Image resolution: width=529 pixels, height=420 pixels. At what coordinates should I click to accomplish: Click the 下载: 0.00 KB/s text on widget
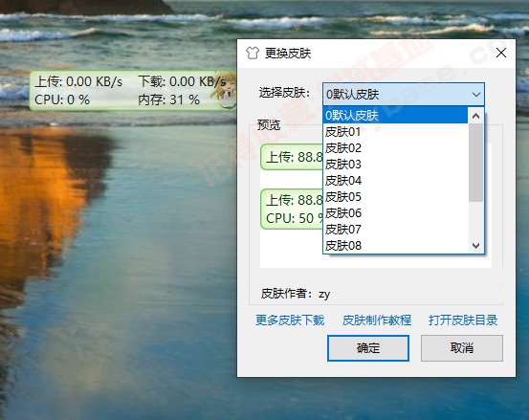pos(182,81)
